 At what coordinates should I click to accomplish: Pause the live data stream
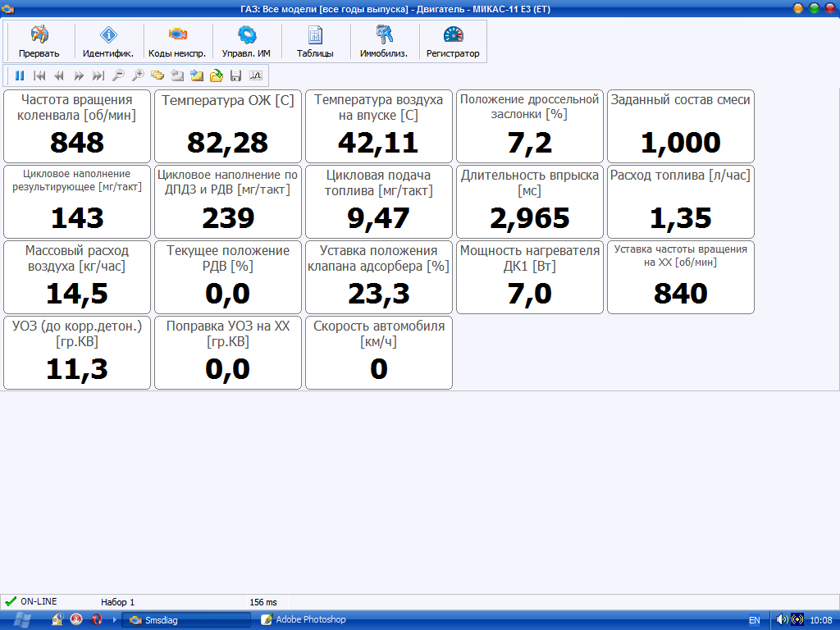click(x=20, y=75)
